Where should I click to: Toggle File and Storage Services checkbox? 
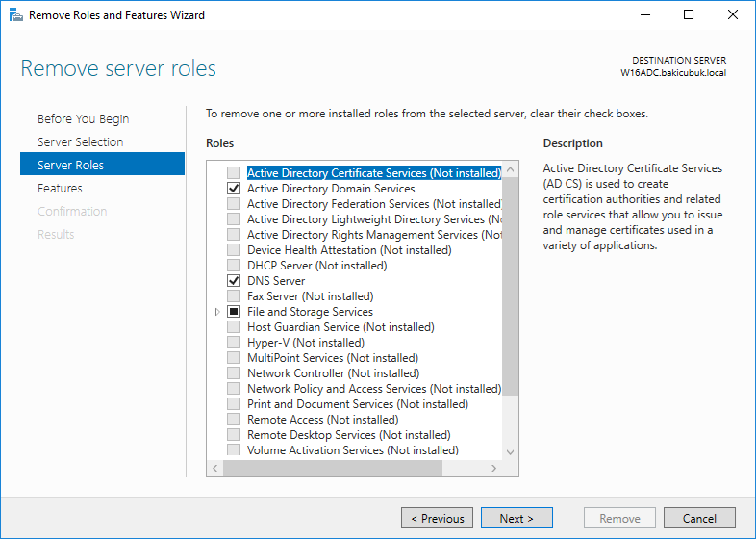point(234,312)
